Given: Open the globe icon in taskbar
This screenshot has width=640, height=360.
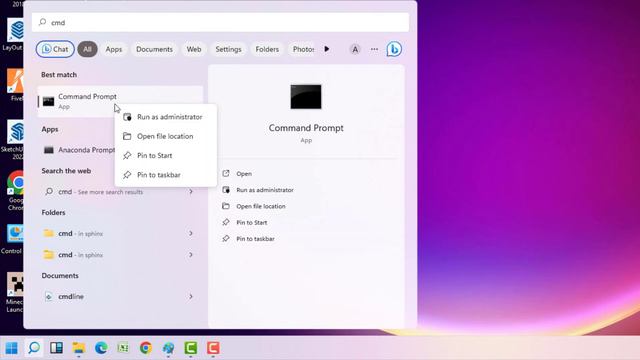Looking at the screenshot, I should 168,348.
